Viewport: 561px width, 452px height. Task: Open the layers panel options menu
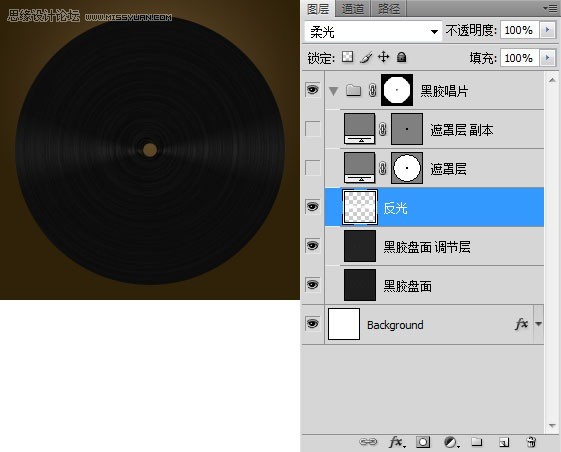[x=550, y=8]
